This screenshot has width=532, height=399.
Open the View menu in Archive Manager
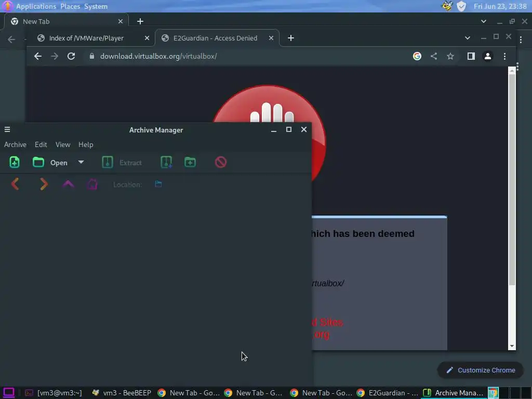pos(63,144)
